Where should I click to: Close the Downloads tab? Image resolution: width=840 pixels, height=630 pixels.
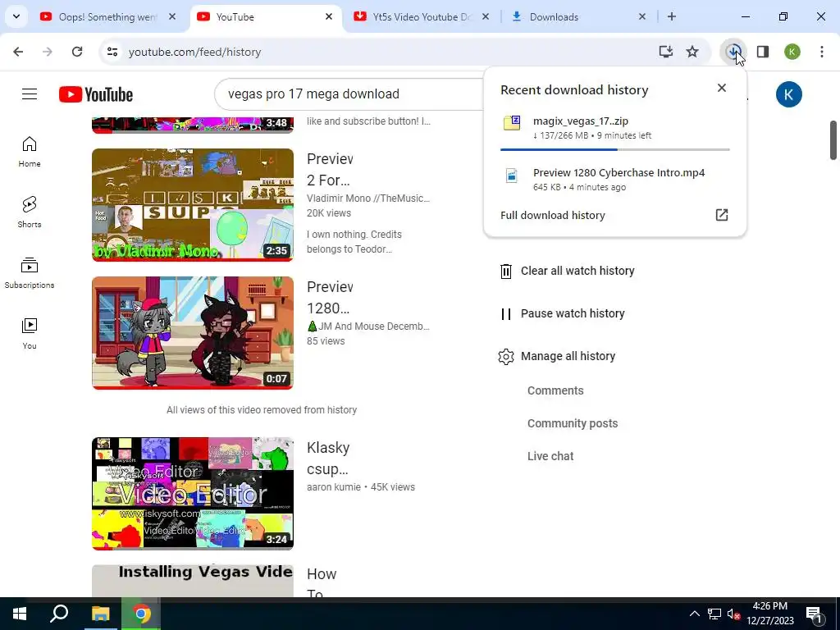(642, 17)
